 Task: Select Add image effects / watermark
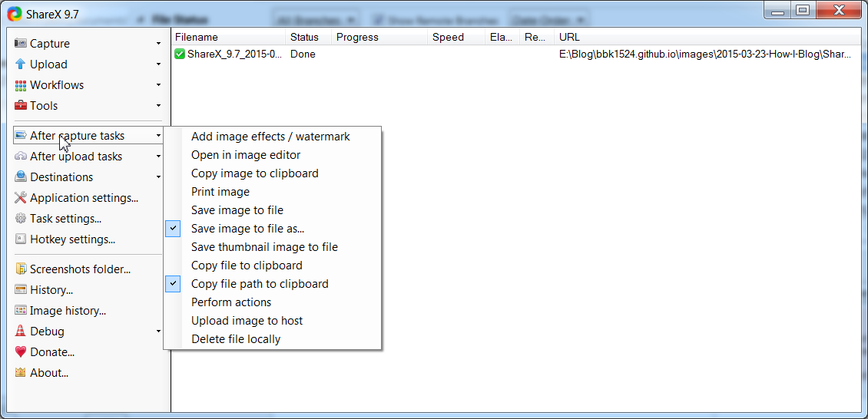point(270,137)
